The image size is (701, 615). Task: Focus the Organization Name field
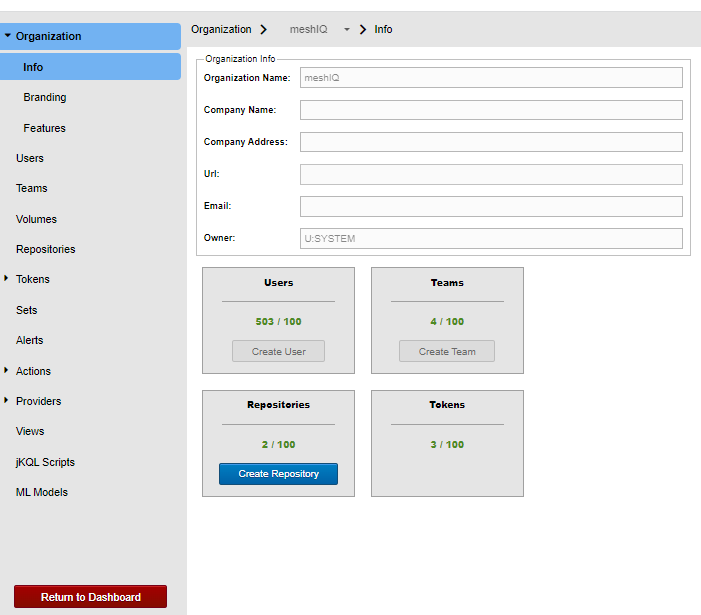coord(491,78)
